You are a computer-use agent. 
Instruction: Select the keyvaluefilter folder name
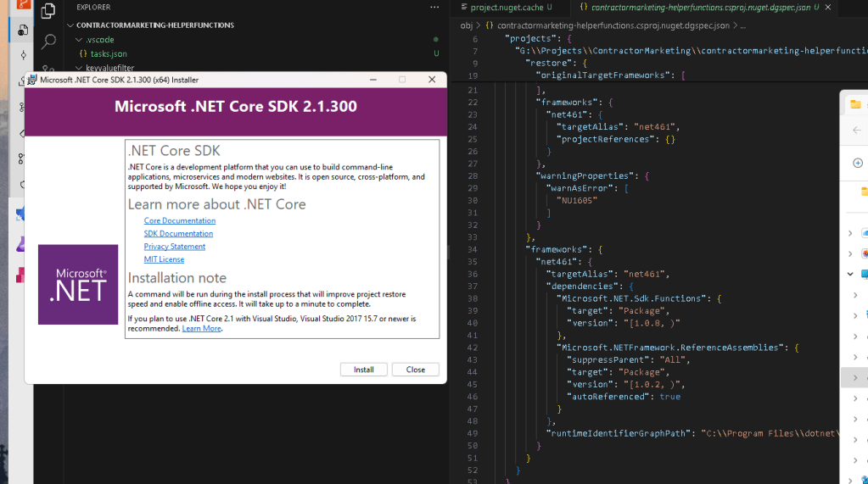109,68
